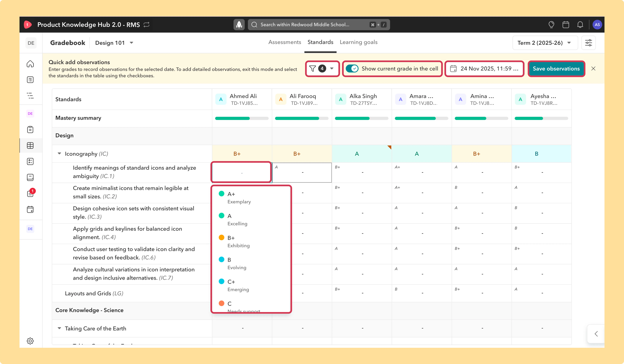Viewport: 624px width, 364px height.
Task: Switch to the Learning goals tab
Action: pyautogui.click(x=358, y=42)
